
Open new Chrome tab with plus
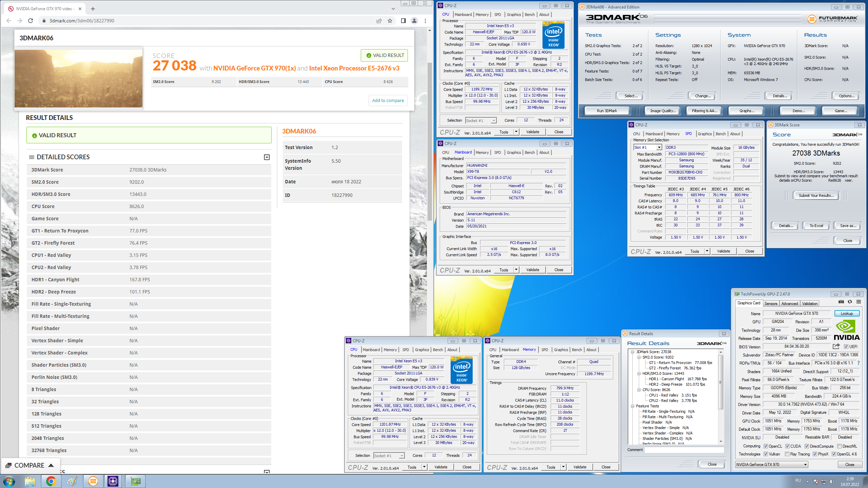tap(93, 9)
